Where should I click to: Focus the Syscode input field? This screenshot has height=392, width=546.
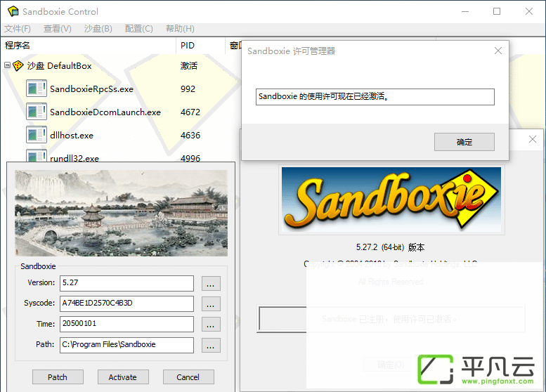[x=126, y=303]
